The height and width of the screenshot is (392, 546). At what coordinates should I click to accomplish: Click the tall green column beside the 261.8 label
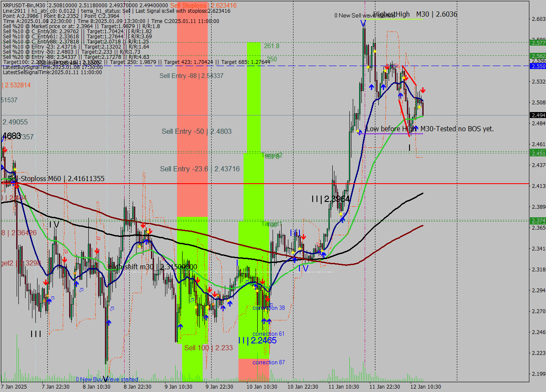[x=254, y=97]
